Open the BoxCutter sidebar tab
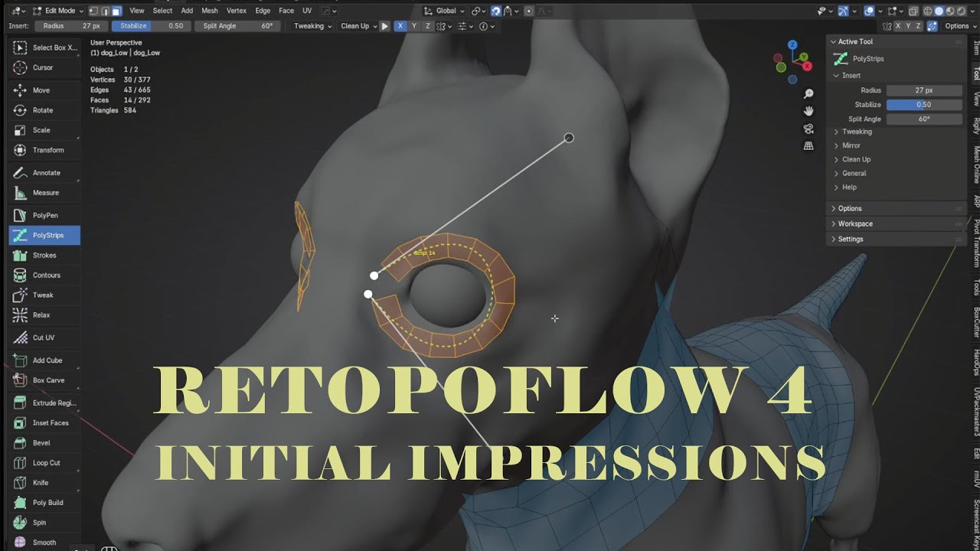 click(x=975, y=322)
